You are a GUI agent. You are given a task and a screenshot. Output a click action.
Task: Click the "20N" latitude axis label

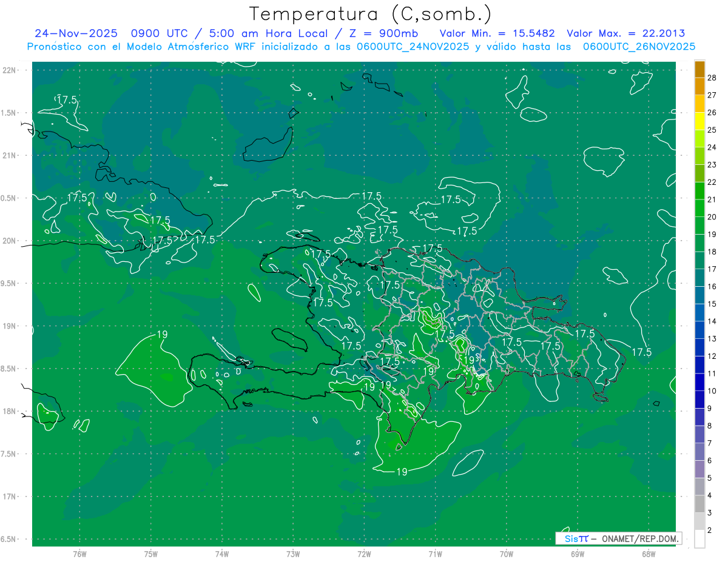(9, 241)
